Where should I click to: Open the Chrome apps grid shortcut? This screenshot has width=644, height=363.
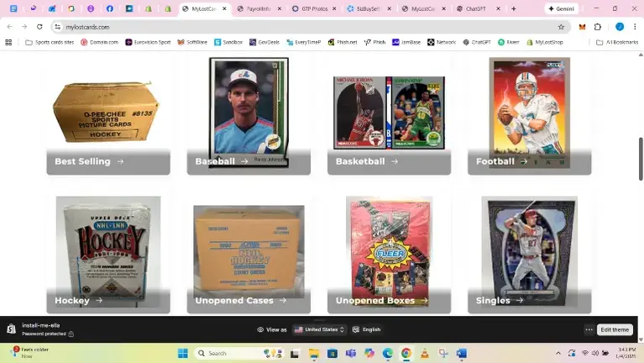pyautogui.click(x=8, y=42)
